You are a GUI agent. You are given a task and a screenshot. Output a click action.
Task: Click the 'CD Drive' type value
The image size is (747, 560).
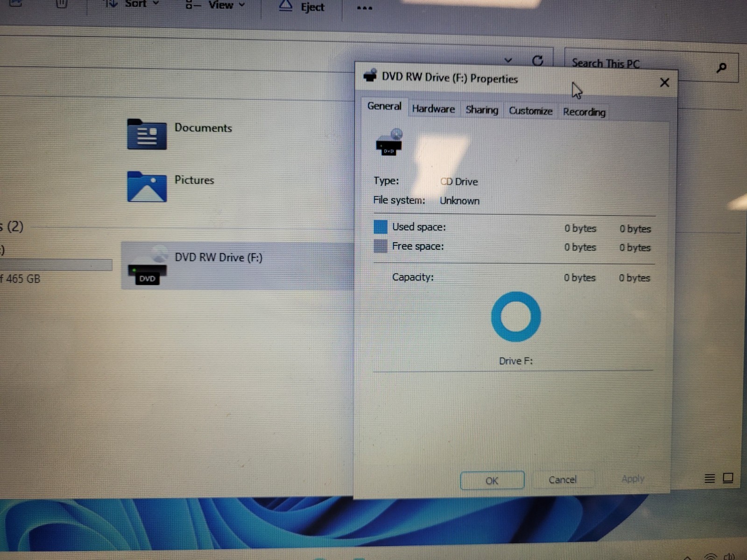click(459, 182)
